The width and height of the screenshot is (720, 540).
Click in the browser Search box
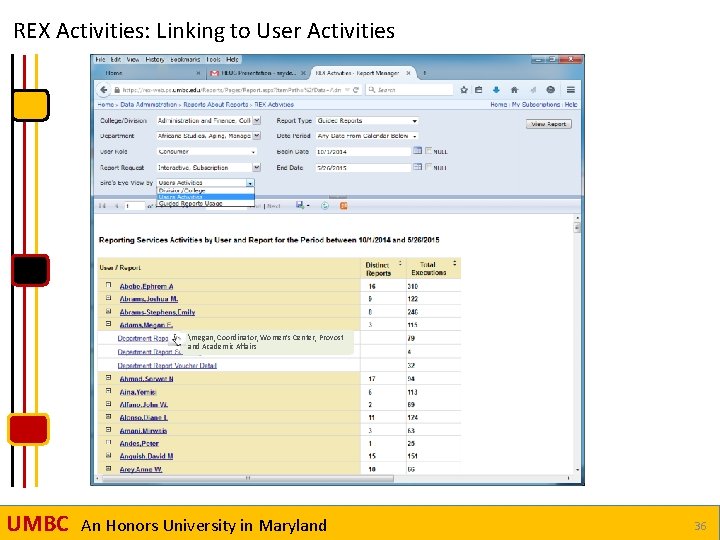(x=410, y=90)
